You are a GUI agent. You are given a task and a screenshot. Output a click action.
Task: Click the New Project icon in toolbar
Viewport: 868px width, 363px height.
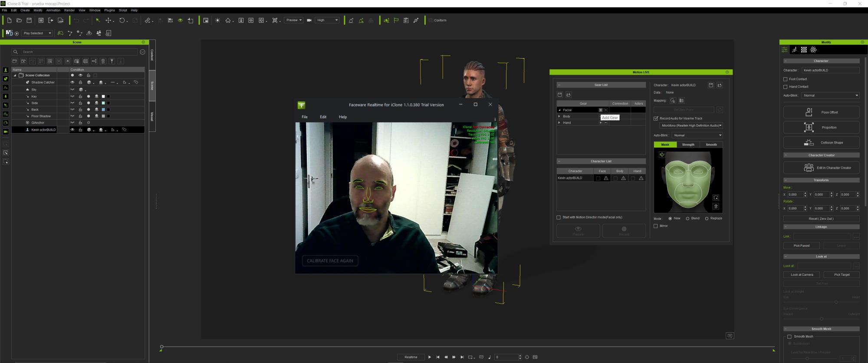coord(9,20)
